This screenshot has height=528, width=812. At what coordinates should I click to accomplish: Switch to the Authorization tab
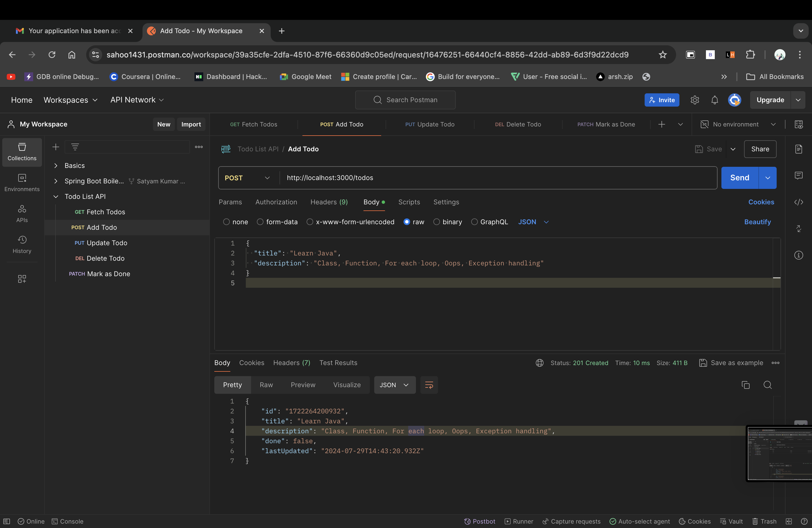point(276,202)
